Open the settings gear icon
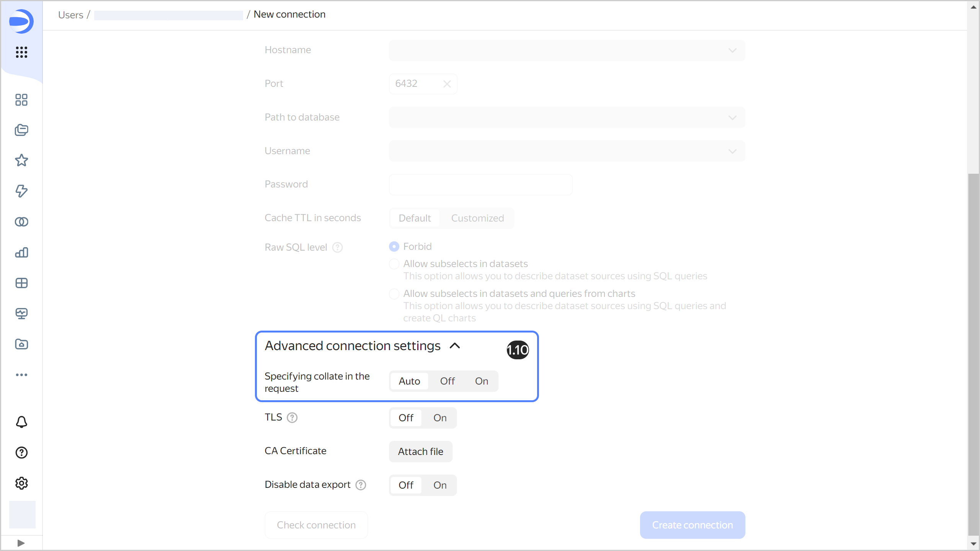This screenshot has height=551, width=980. point(21,483)
